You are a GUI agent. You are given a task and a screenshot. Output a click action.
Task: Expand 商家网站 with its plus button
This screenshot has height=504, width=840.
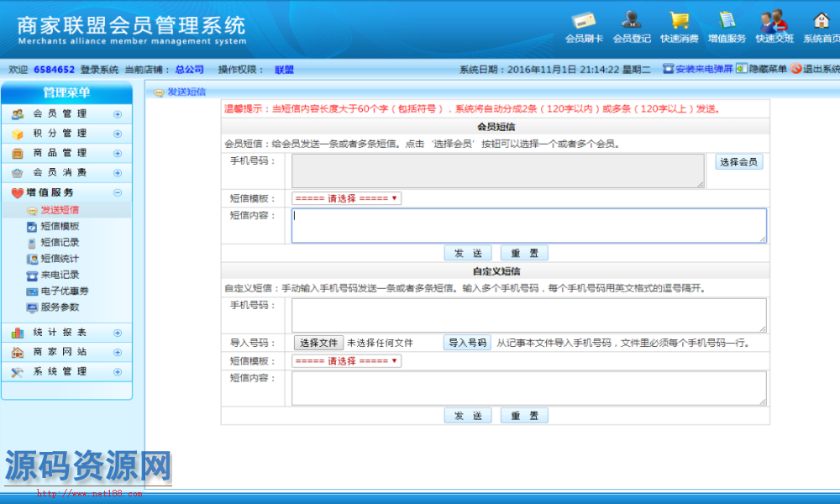pyautogui.click(x=118, y=353)
